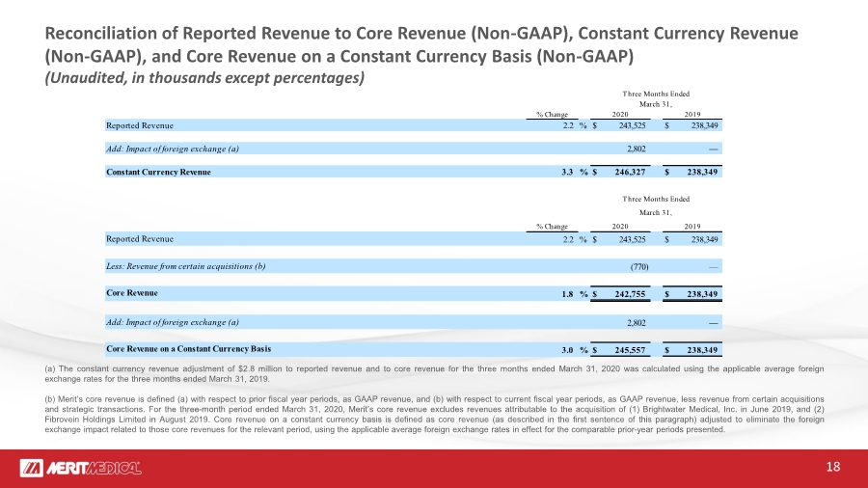Click the 3.3 % change value
The height and width of the screenshot is (488, 868).
567,172
